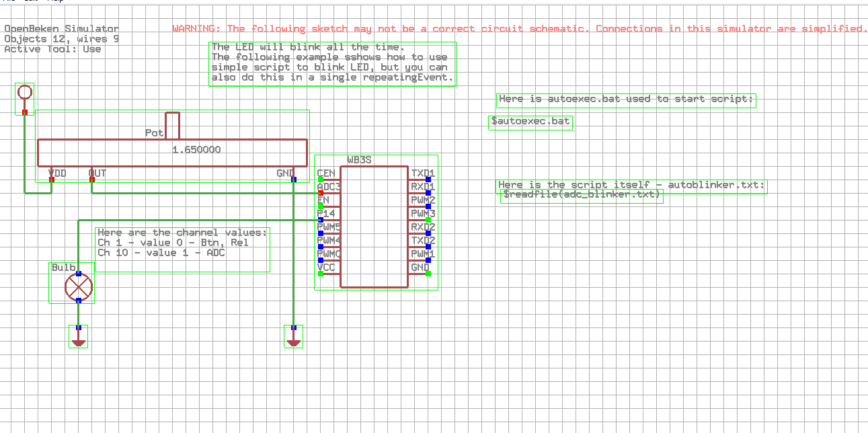Click "Here is the script itself - autoblinker.txt:" label
This screenshot has height=433, width=868.
[x=632, y=186]
